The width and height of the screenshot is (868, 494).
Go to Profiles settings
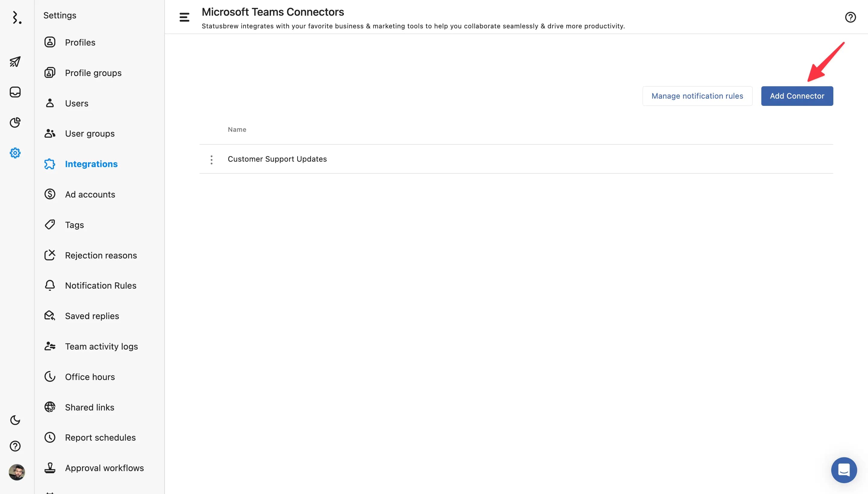pos(80,43)
